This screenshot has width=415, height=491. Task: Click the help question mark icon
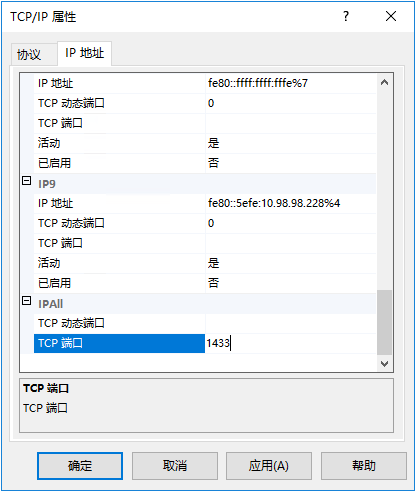coord(346,16)
